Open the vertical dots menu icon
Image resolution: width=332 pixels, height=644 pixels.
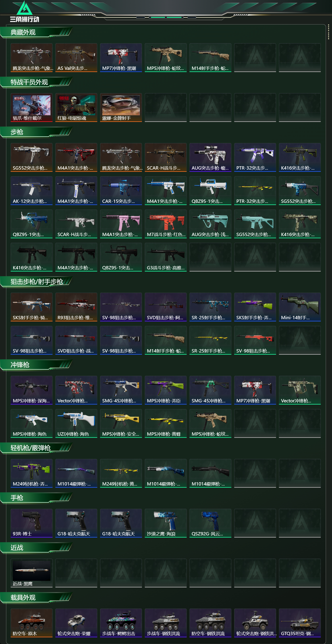pos(328,32)
